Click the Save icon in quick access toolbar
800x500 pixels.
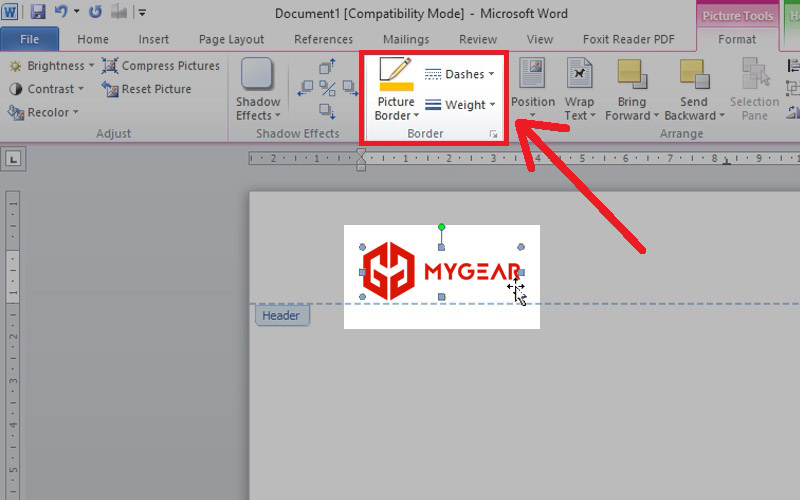(38, 12)
